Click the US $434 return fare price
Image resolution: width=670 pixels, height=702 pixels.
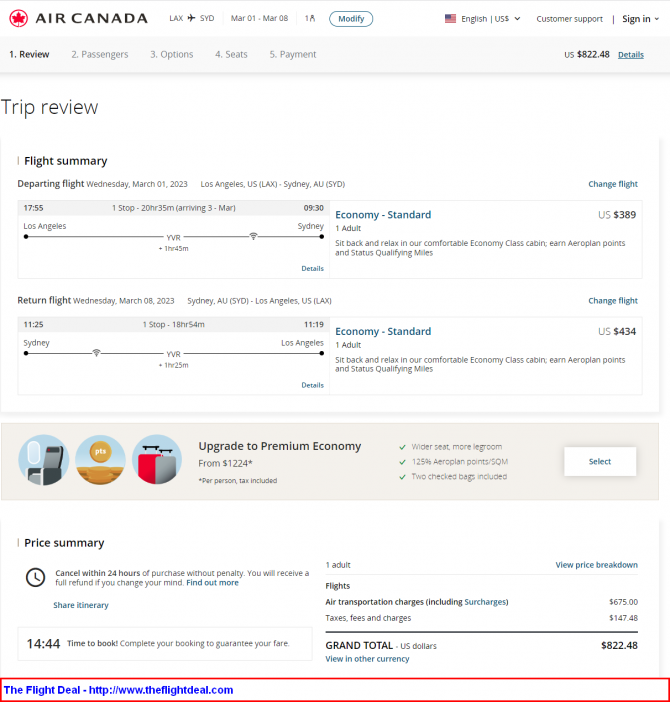pos(617,331)
